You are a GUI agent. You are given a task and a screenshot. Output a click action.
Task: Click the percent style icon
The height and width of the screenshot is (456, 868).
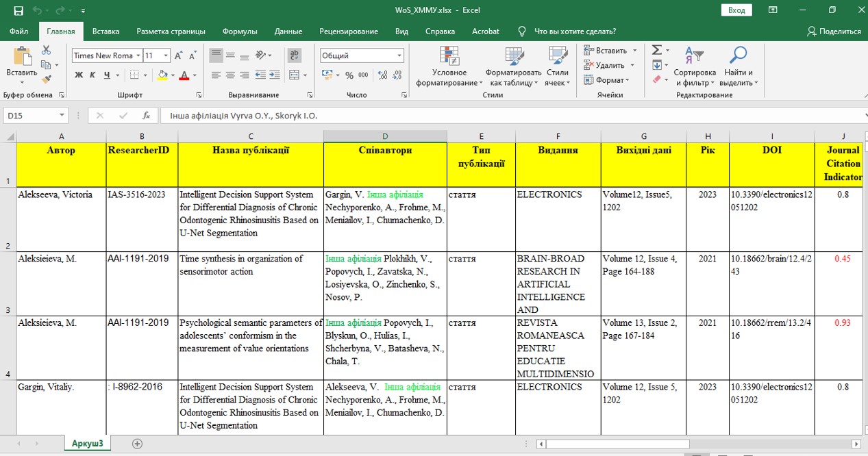(349, 75)
